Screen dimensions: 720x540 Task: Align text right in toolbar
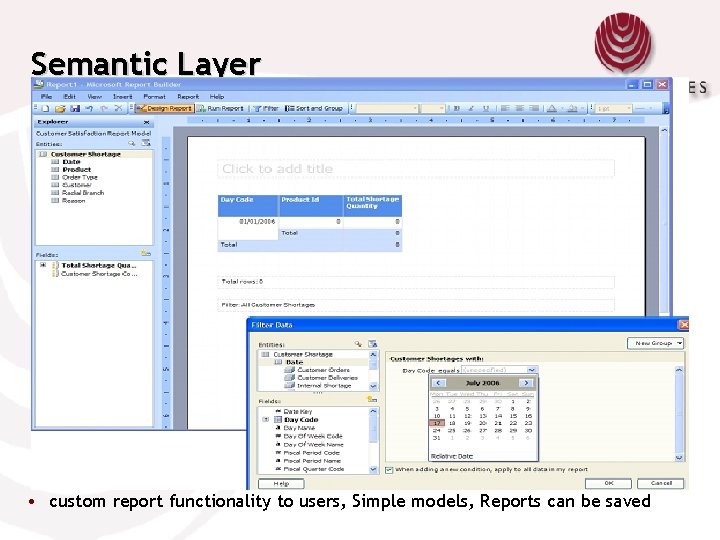click(534, 109)
